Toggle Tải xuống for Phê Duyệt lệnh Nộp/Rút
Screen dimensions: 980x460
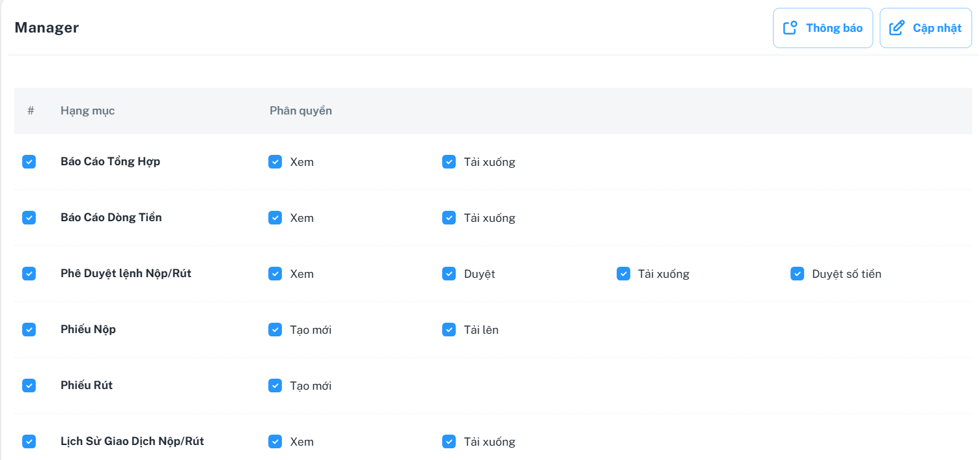[x=623, y=274]
